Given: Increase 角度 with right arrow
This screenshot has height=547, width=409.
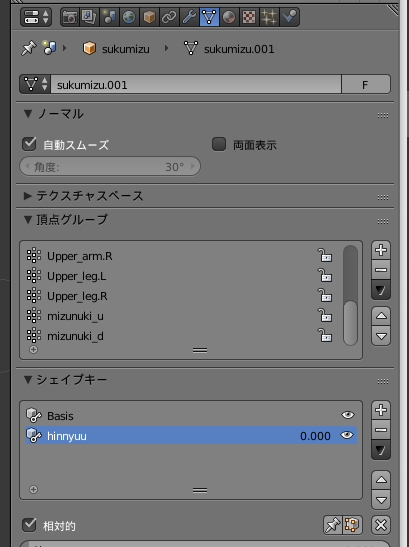Looking at the screenshot, I should (x=193, y=166).
